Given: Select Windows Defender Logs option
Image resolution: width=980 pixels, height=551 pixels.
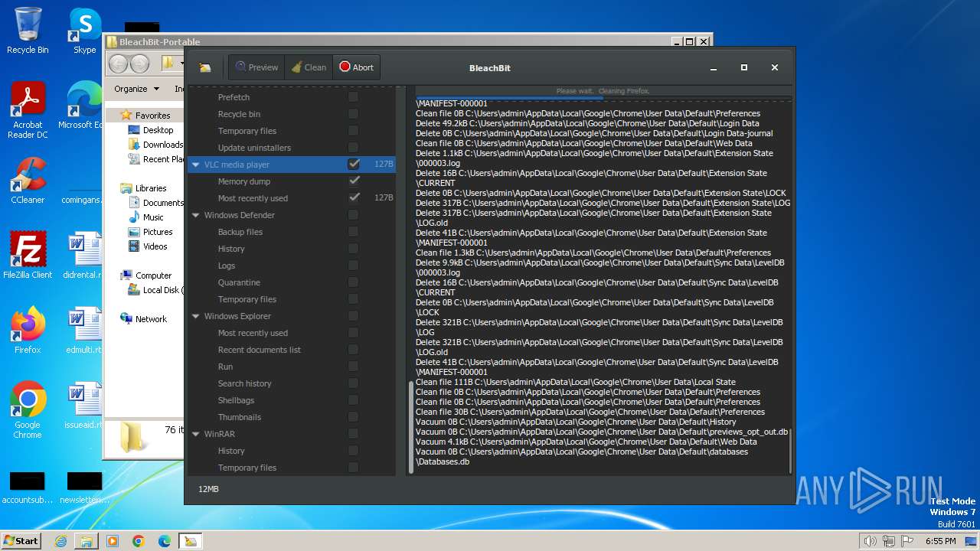Looking at the screenshot, I should (x=226, y=266).
